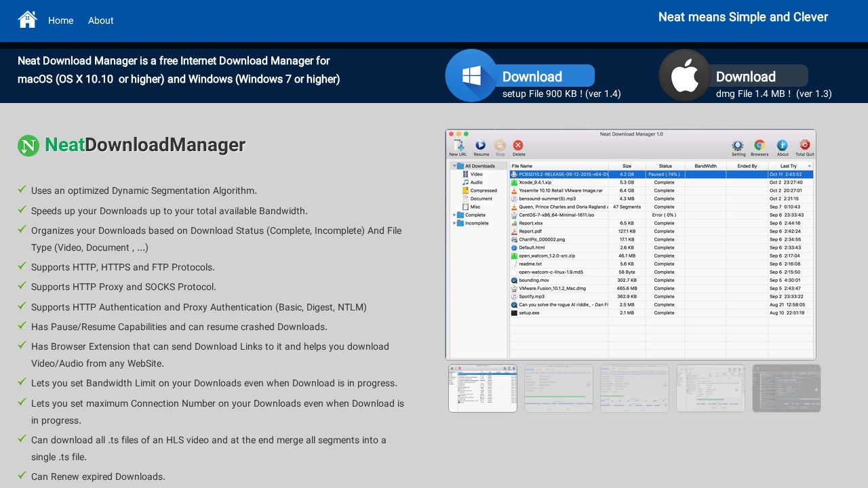Image resolution: width=868 pixels, height=488 pixels.
Task: Expand the Complete folder in the sidebar
Action: coord(454,215)
